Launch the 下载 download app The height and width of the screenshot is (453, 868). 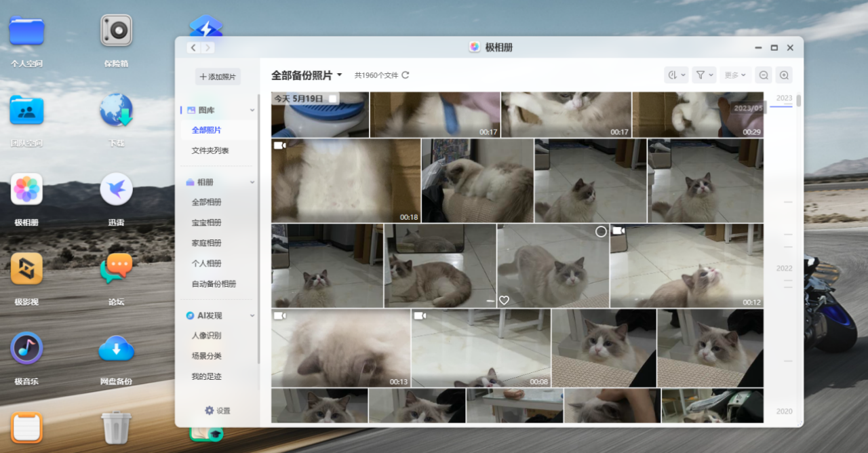[116, 111]
